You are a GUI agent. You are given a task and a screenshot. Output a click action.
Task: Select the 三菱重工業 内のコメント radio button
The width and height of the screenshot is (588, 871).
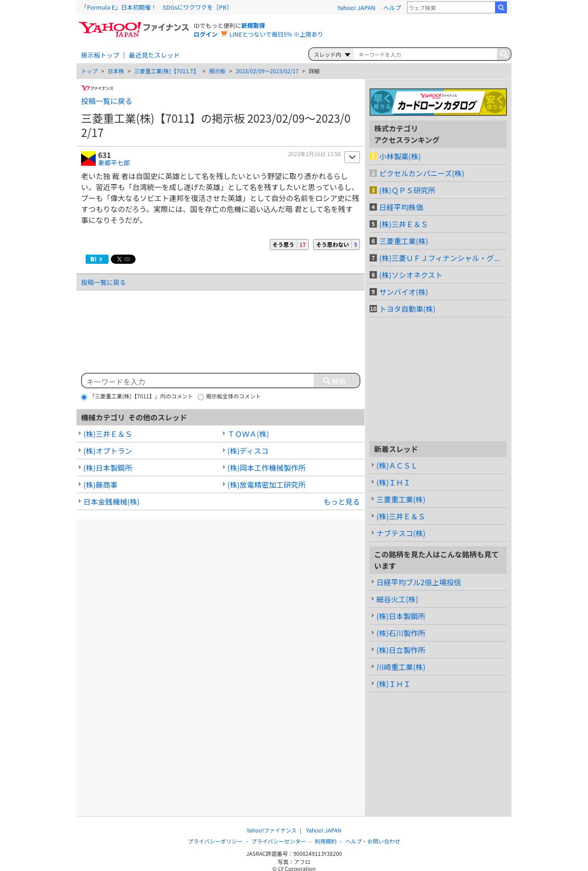click(84, 397)
